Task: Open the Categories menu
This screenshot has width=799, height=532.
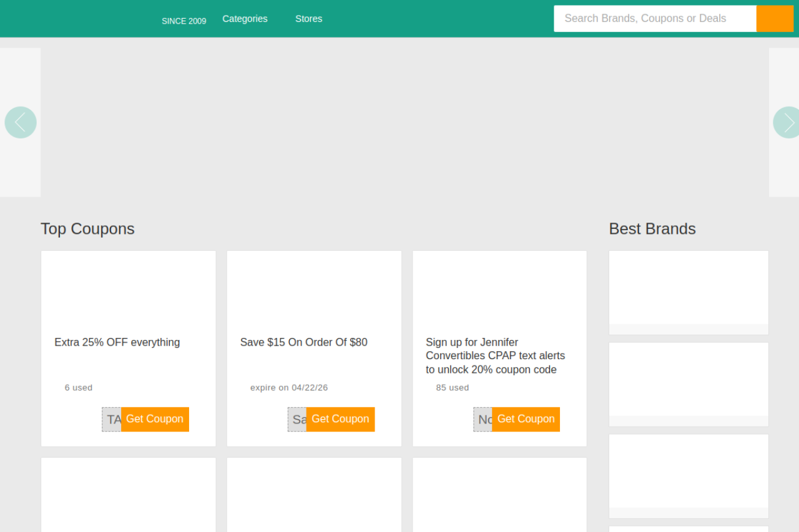Action: pos(245,19)
